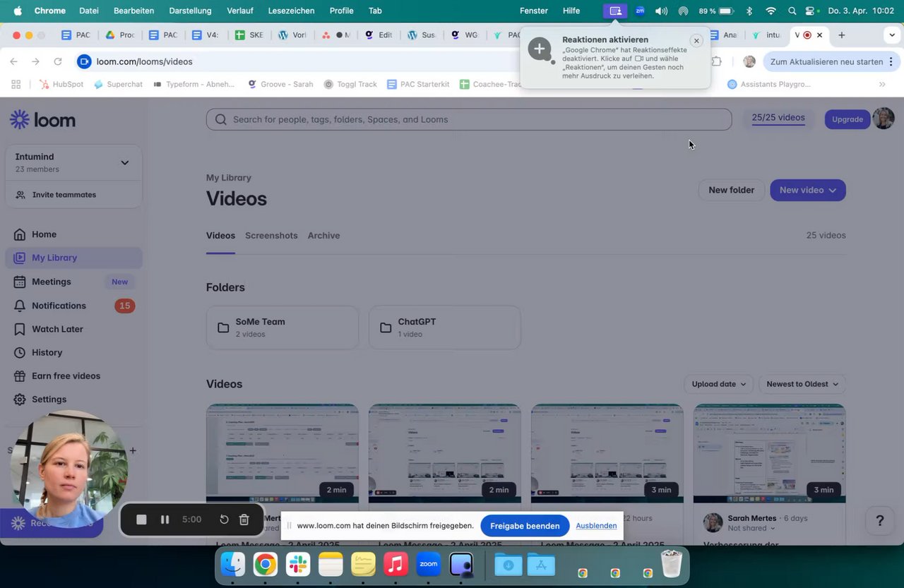Click Freigabe beenden to stop sharing
The image size is (904, 588).
[x=525, y=526]
